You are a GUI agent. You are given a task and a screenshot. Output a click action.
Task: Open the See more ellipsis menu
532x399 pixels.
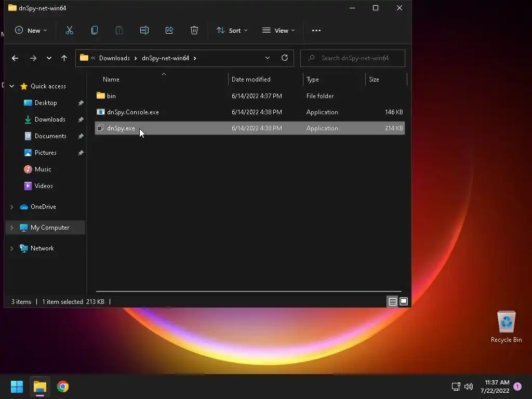[x=316, y=31]
